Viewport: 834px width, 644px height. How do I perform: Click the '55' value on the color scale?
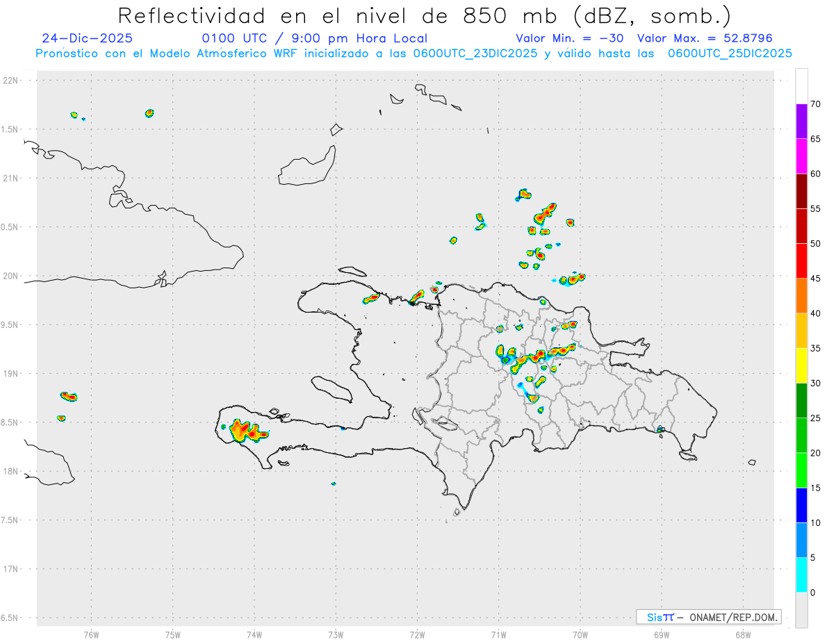tap(815, 208)
